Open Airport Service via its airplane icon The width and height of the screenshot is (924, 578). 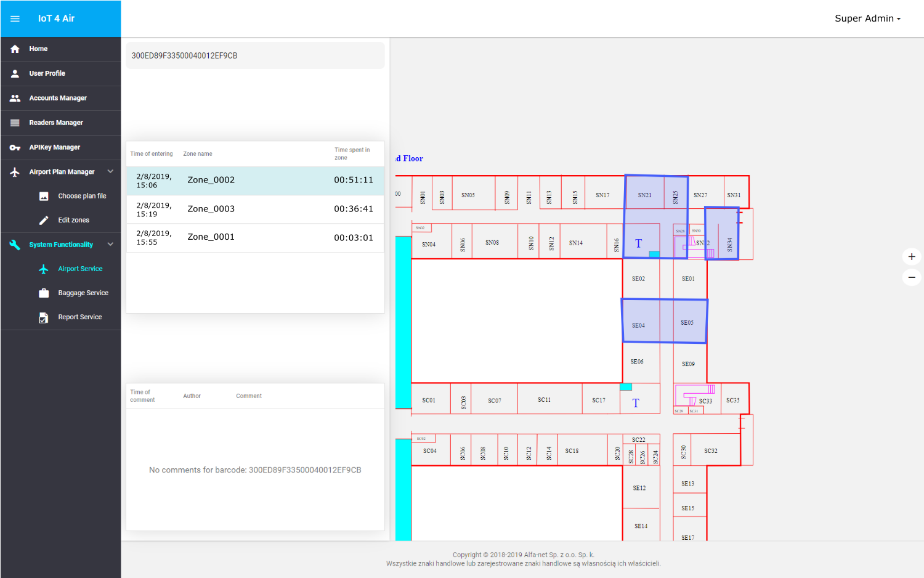pyautogui.click(x=43, y=269)
